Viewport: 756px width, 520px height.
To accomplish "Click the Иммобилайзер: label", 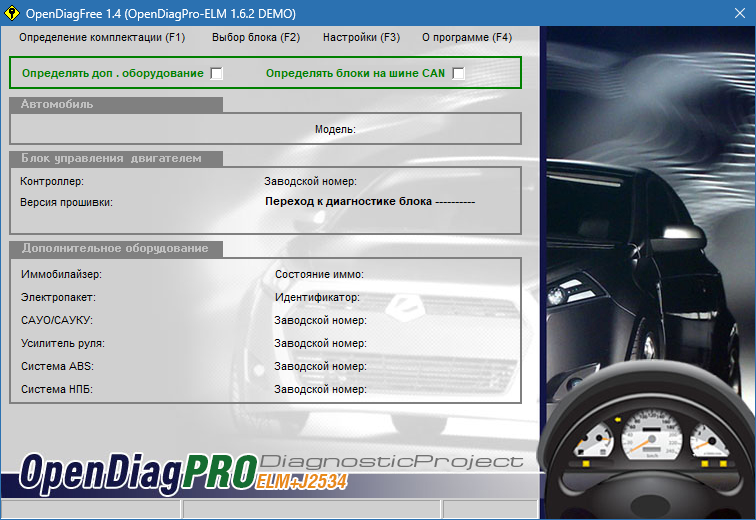I will tap(61, 274).
